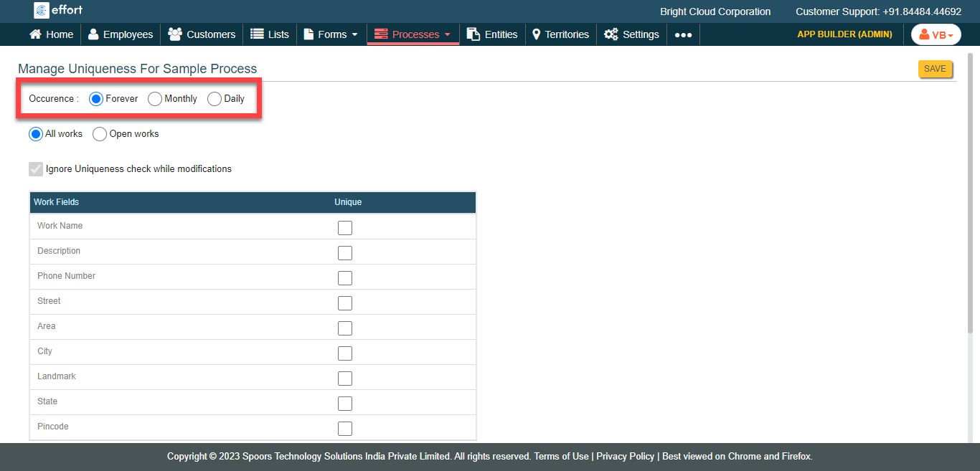Open the Privacy Policy link
Screen dimensions: 980x471
click(625, 457)
